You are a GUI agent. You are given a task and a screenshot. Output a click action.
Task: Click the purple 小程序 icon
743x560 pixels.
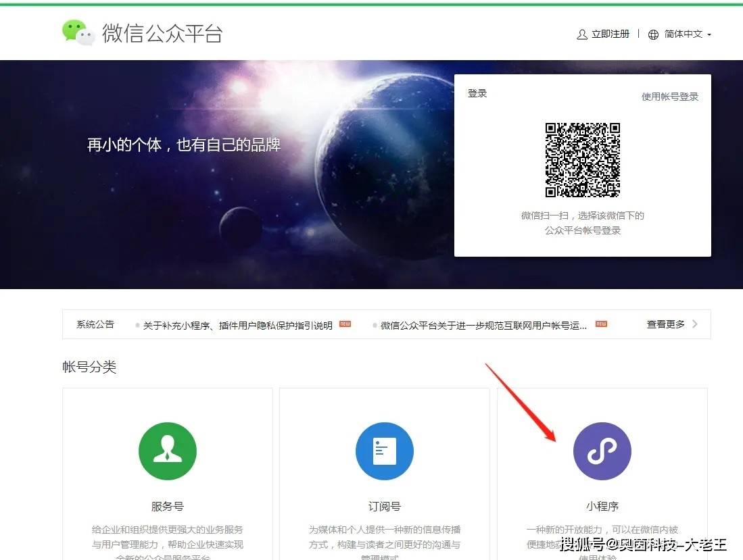[x=602, y=451]
